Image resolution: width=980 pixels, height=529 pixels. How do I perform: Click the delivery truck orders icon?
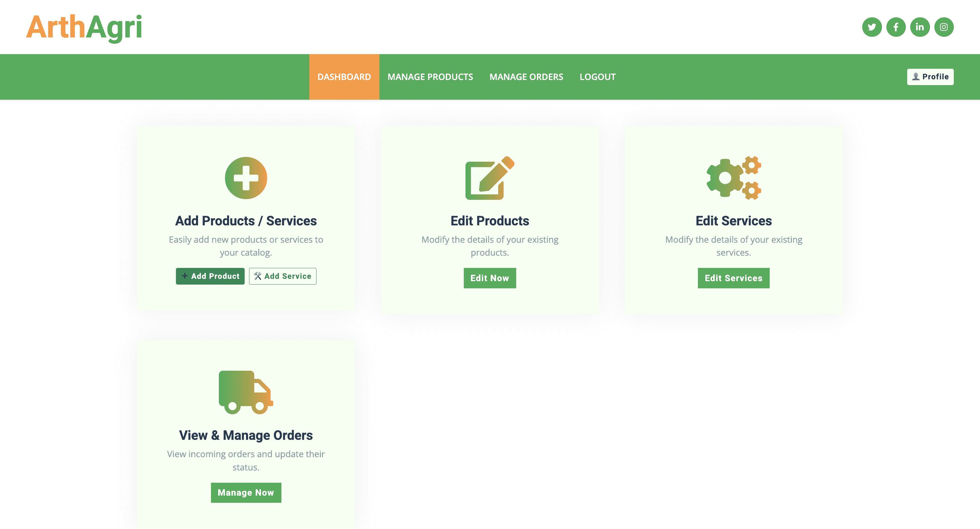(246, 392)
